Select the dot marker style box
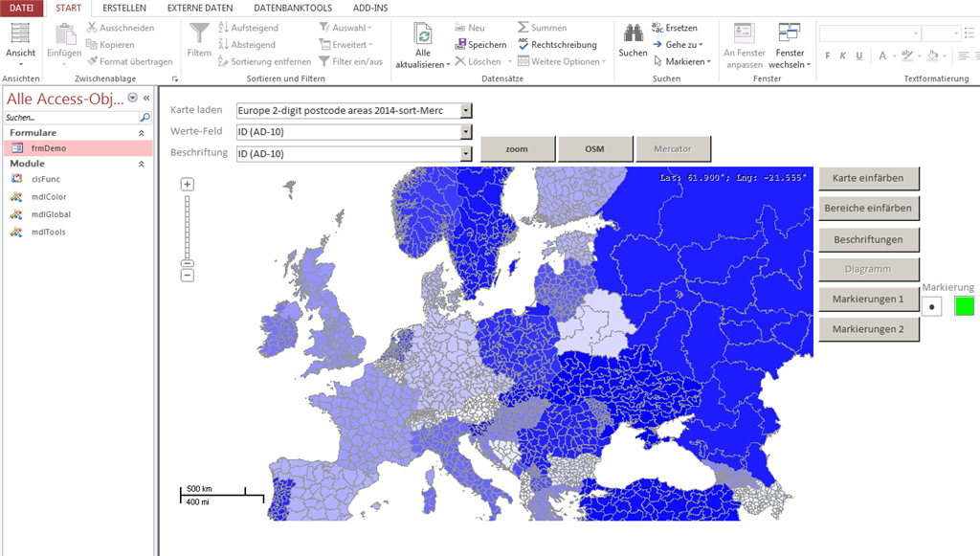980x556 pixels. click(931, 306)
